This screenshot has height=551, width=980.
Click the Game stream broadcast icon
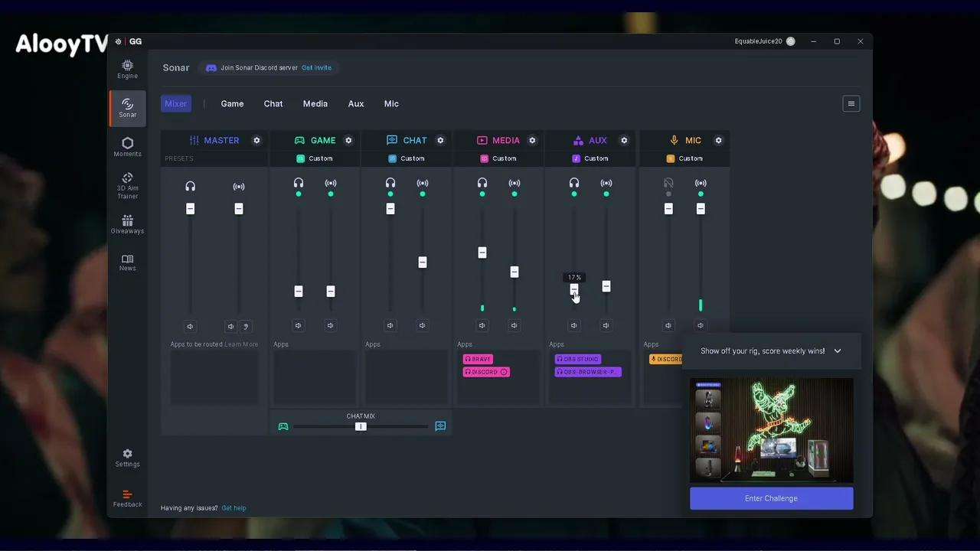(x=331, y=183)
